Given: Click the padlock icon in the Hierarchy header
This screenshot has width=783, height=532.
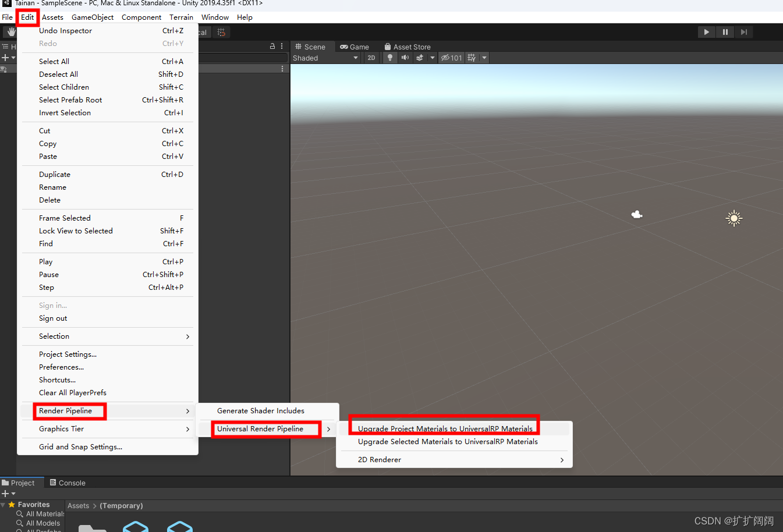Looking at the screenshot, I should [272, 45].
